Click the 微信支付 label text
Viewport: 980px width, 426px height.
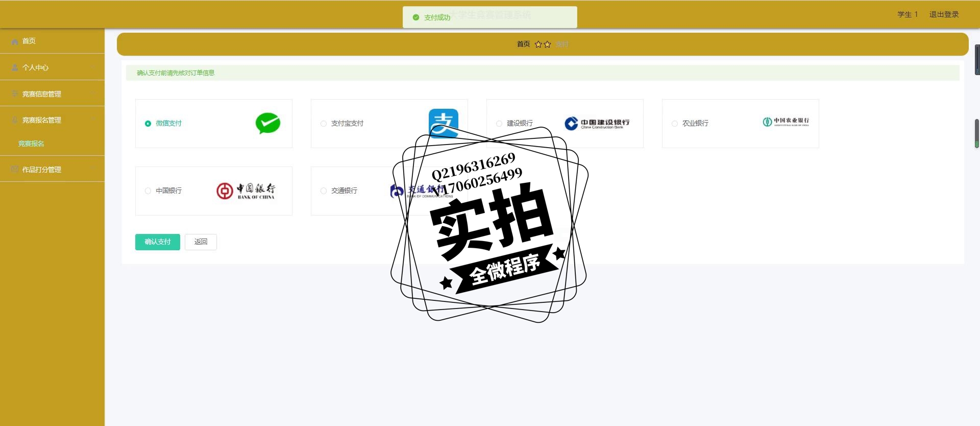(169, 124)
